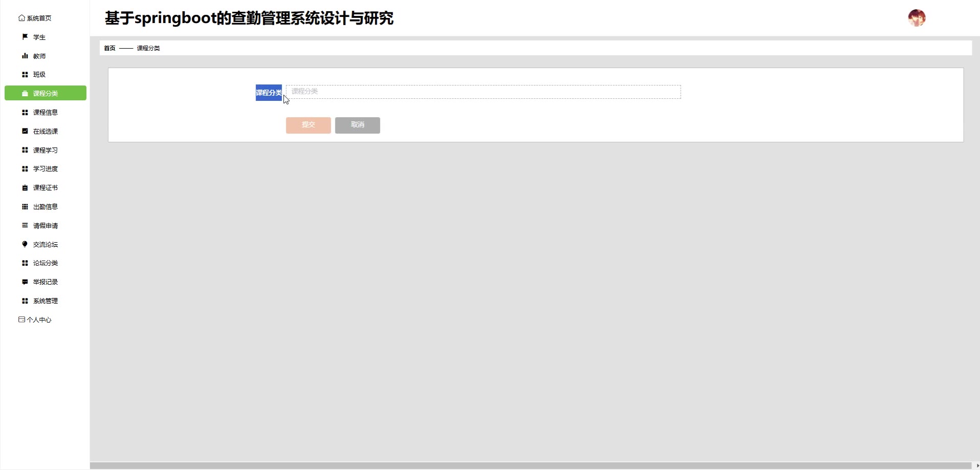The image size is (980, 470).
Task: Open 请假申请 menu entry
Action: tap(46, 225)
